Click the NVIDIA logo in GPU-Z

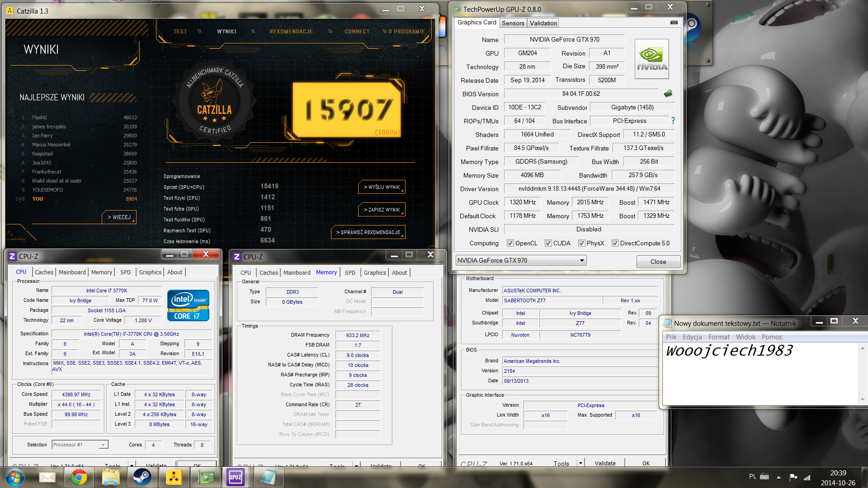pyautogui.click(x=651, y=59)
